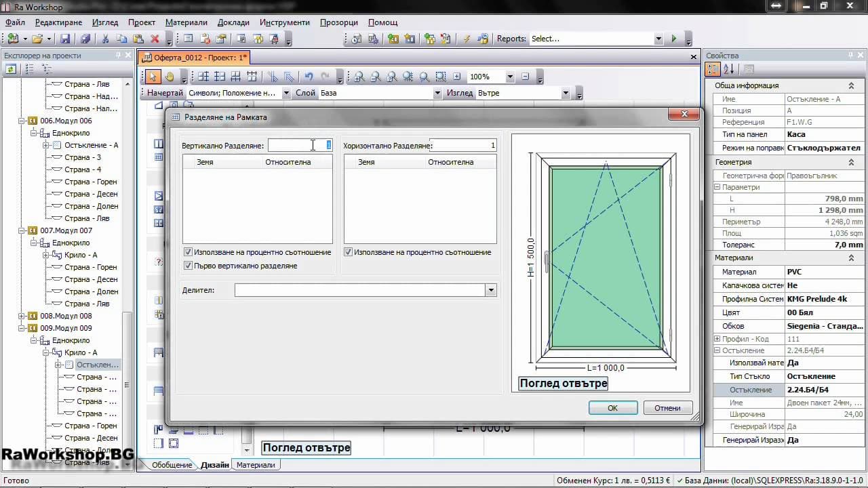Click the zoom-in plus box icon
This screenshot has height=488, width=868.
click(456, 77)
